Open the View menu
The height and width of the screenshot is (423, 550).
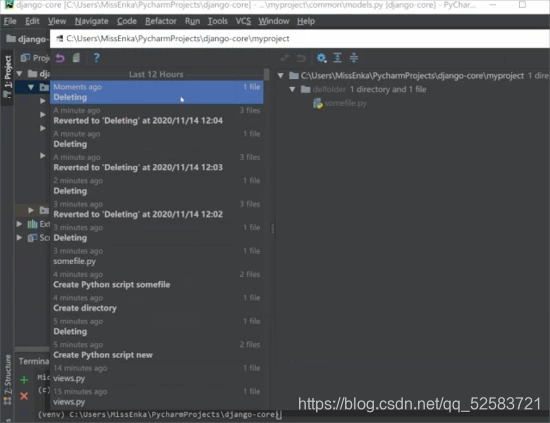point(57,21)
